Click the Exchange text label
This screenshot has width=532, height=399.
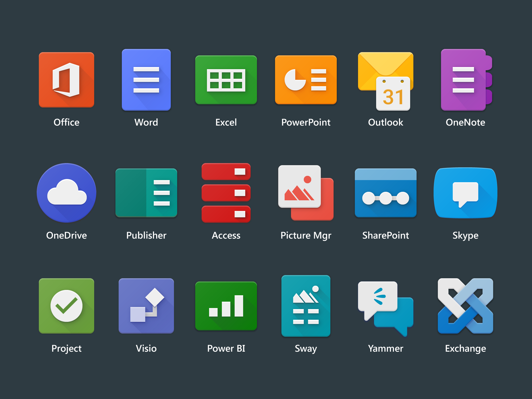tap(465, 348)
